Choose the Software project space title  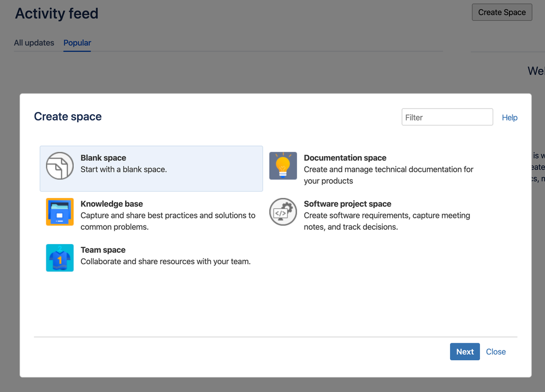347,204
